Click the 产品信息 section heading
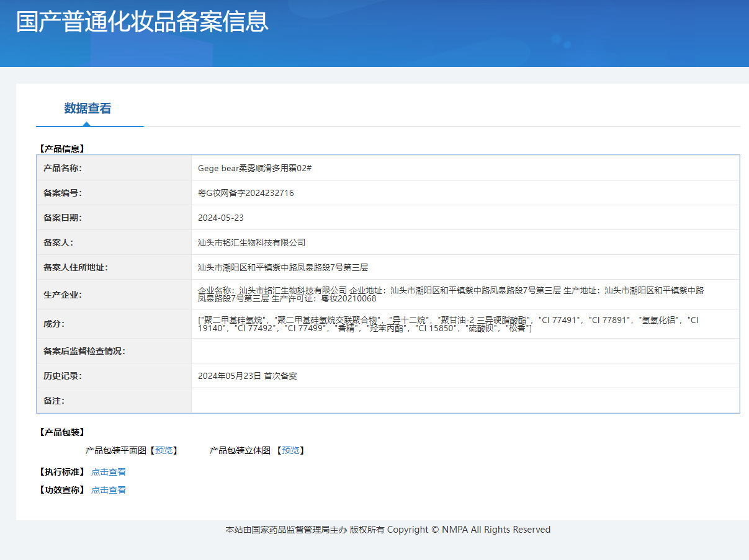Viewport: 749px width, 560px height. (62, 148)
